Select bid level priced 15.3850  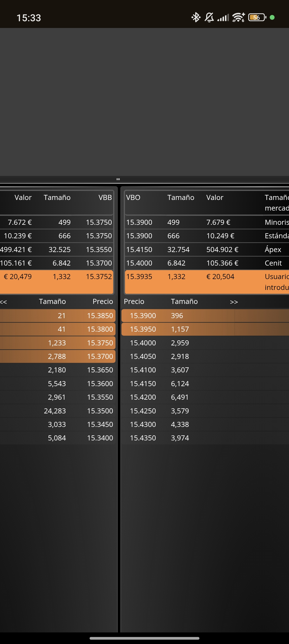tap(58, 316)
